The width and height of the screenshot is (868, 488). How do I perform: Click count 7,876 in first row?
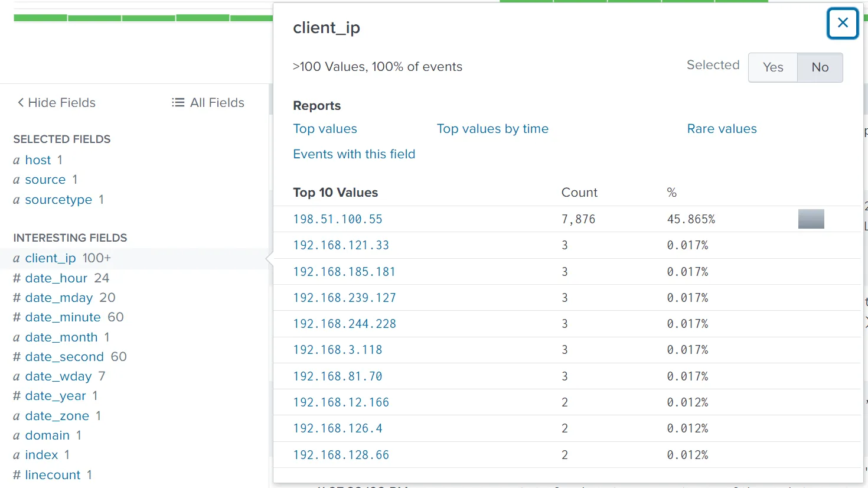point(578,219)
